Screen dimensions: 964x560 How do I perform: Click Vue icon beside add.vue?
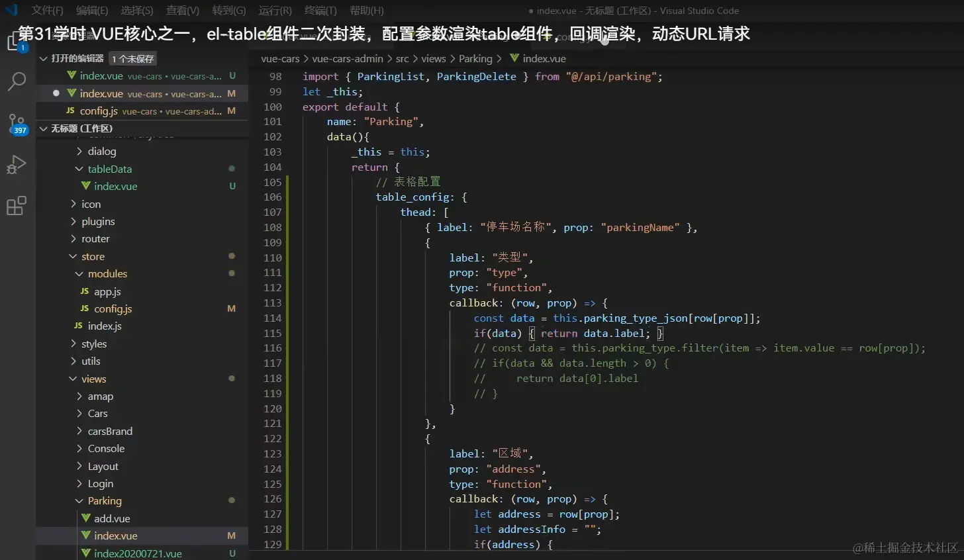click(x=85, y=518)
